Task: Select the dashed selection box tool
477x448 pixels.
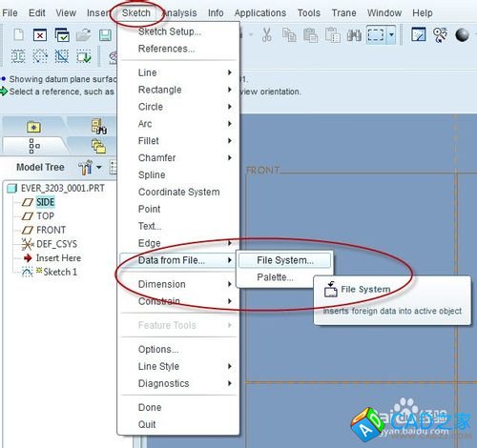Action: 376,34
